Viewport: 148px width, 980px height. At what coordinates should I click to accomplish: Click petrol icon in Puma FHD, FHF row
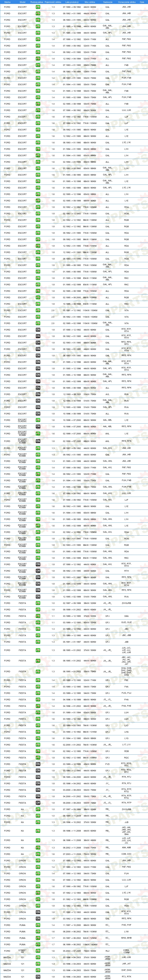[x=38, y=925]
